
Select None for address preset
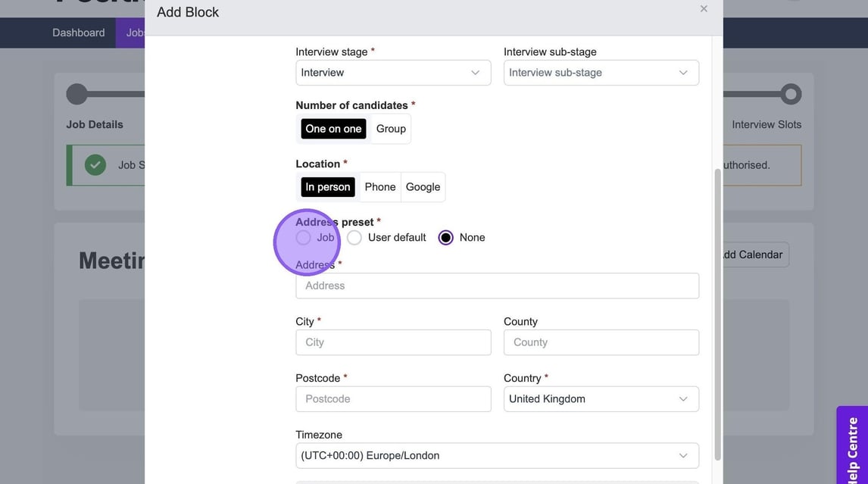click(446, 238)
